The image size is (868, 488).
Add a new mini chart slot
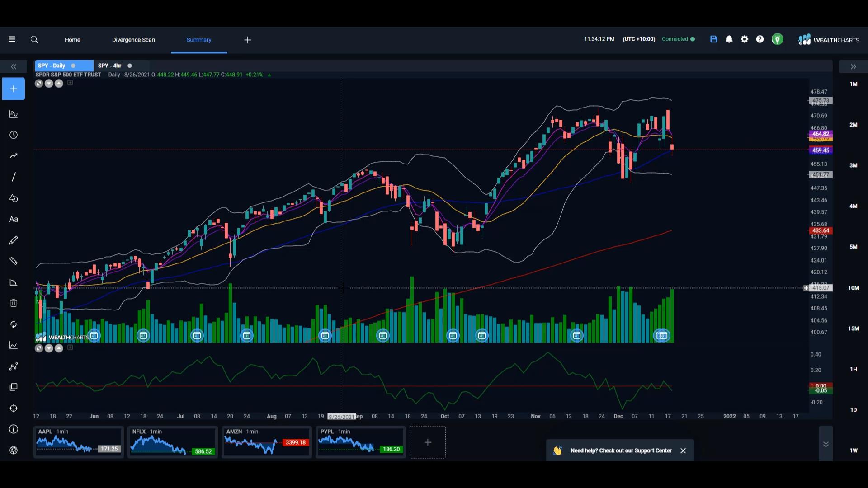coord(428,442)
